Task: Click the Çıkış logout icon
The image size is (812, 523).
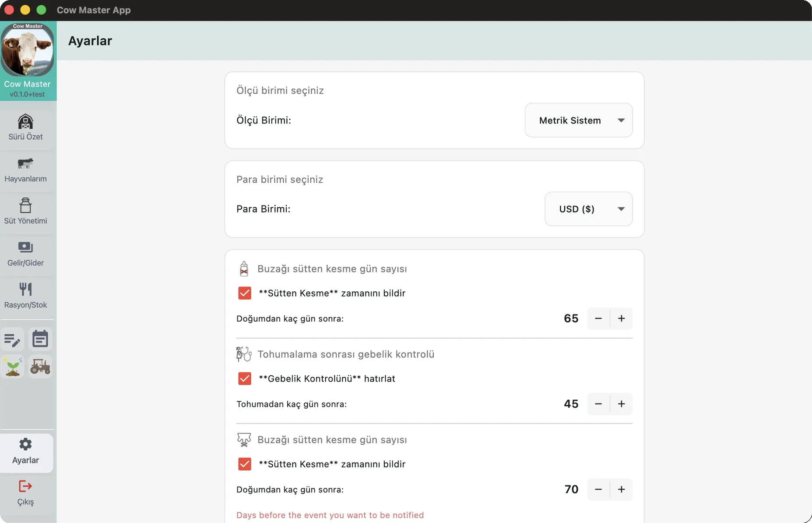Action: click(25, 487)
